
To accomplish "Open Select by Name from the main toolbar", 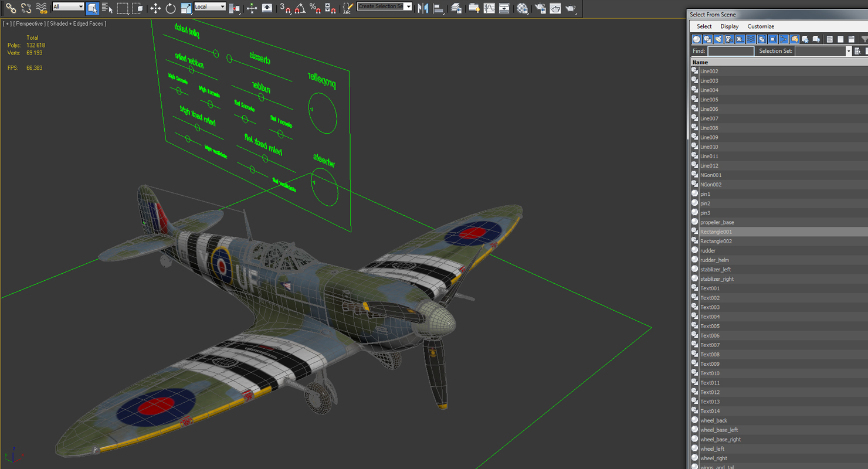I will [107, 8].
